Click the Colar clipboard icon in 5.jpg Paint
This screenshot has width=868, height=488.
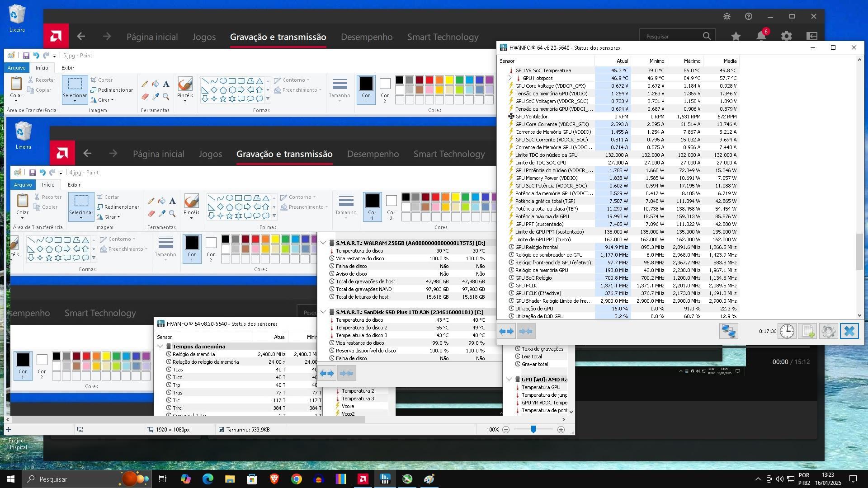click(x=16, y=84)
